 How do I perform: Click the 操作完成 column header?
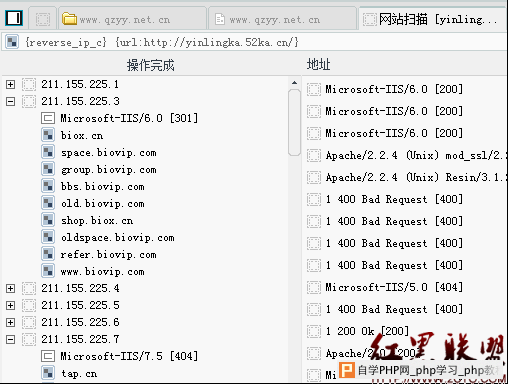click(150, 65)
